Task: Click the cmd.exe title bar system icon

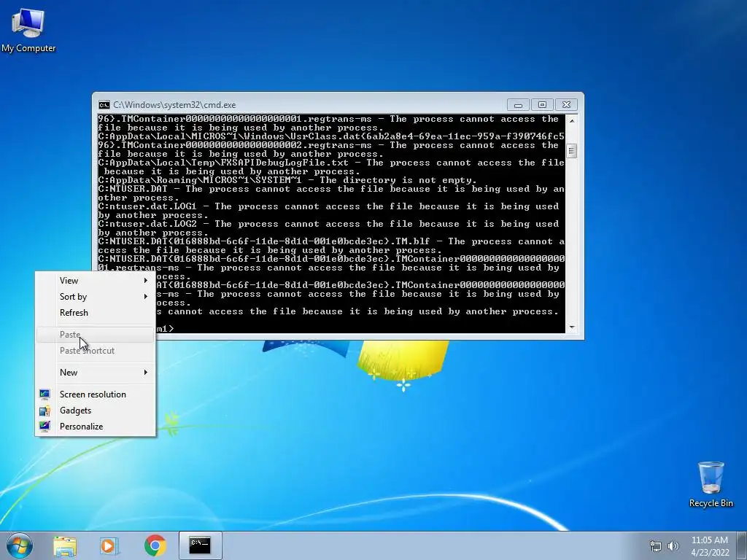Action: (x=104, y=105)
